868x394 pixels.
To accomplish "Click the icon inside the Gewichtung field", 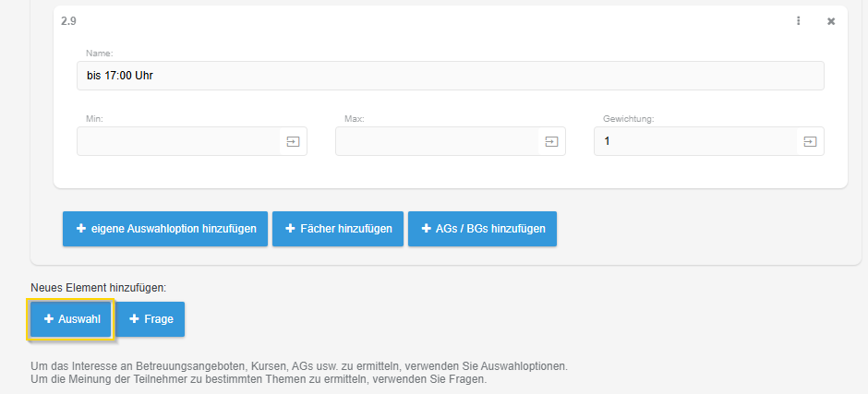I will 810,141.
